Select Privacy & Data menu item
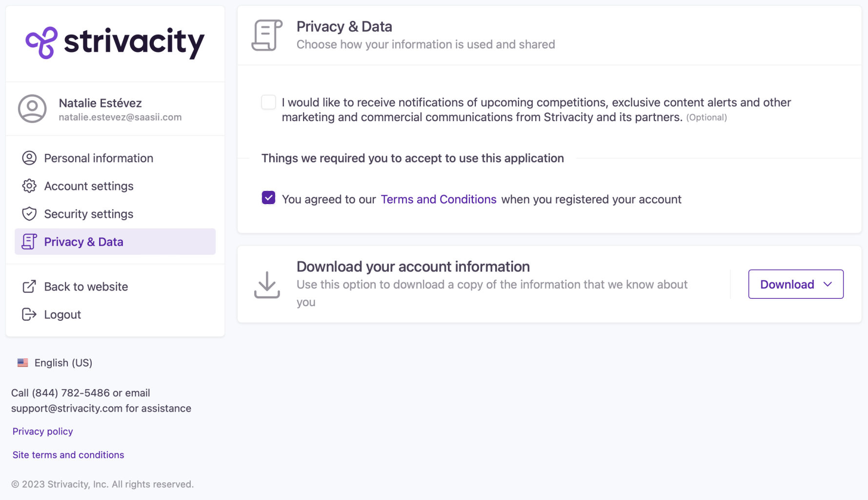The image size is (868, 500). pos(83,242)
